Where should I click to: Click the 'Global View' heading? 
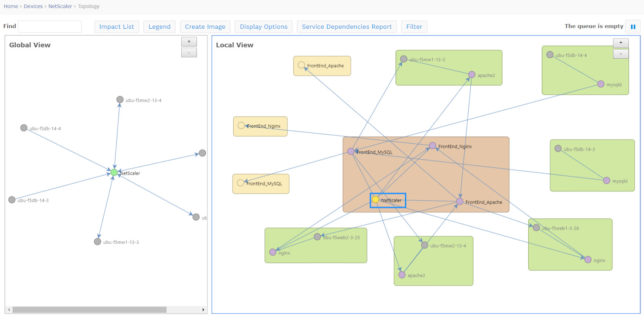point(30,45)
